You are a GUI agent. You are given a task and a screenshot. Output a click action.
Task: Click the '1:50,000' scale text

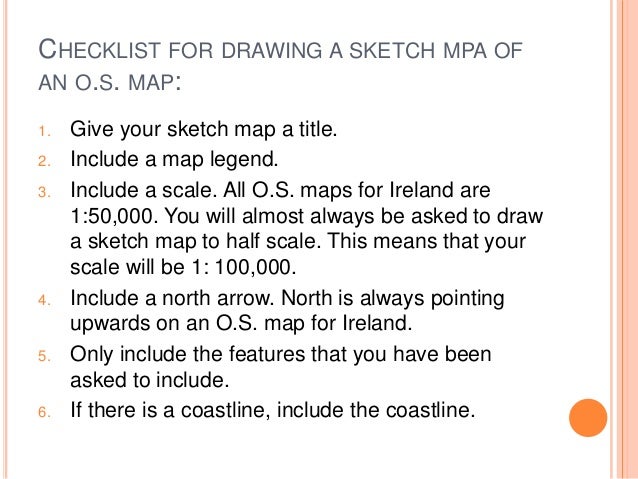(x=114, y=216)
